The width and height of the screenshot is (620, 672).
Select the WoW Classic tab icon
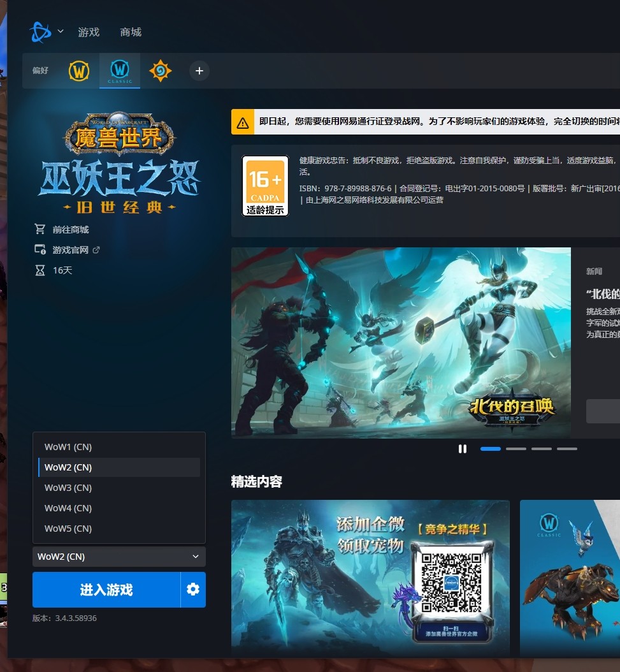pos(120,71)
